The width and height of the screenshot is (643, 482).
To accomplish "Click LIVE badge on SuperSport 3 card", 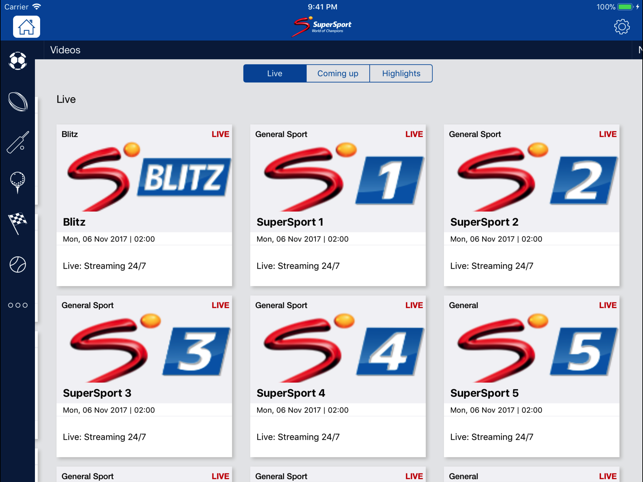I will tap(220, 305).
